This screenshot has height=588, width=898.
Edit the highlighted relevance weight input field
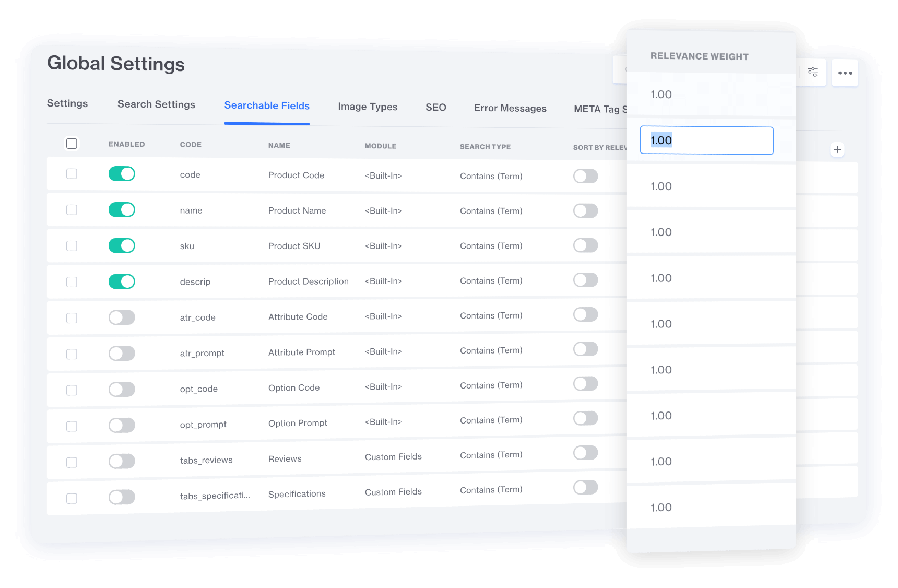pos(706,140)
